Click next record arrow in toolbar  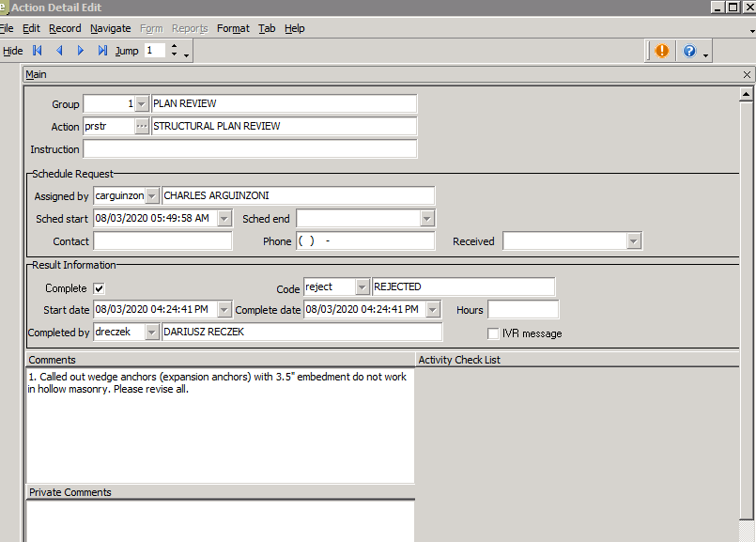point(81,51)
